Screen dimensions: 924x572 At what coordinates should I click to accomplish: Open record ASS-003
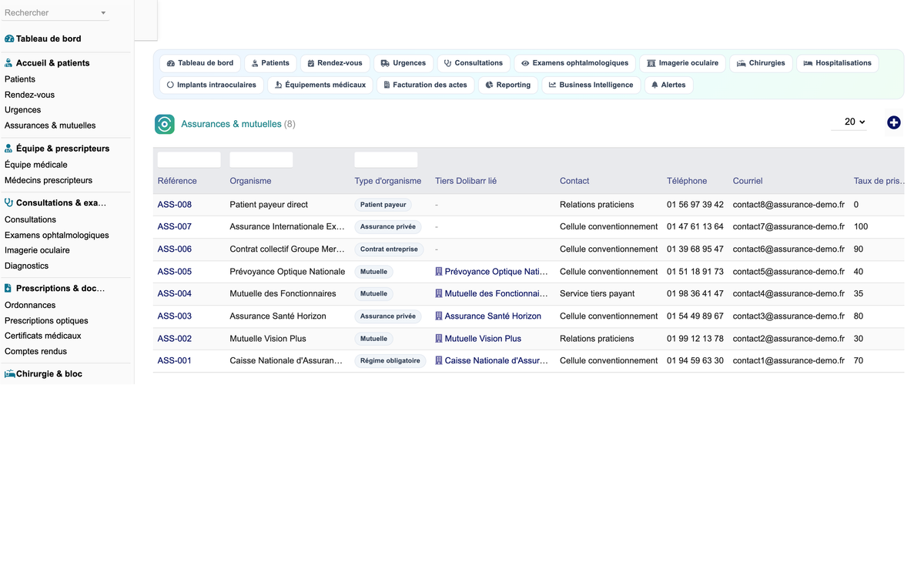pos(175,316)
